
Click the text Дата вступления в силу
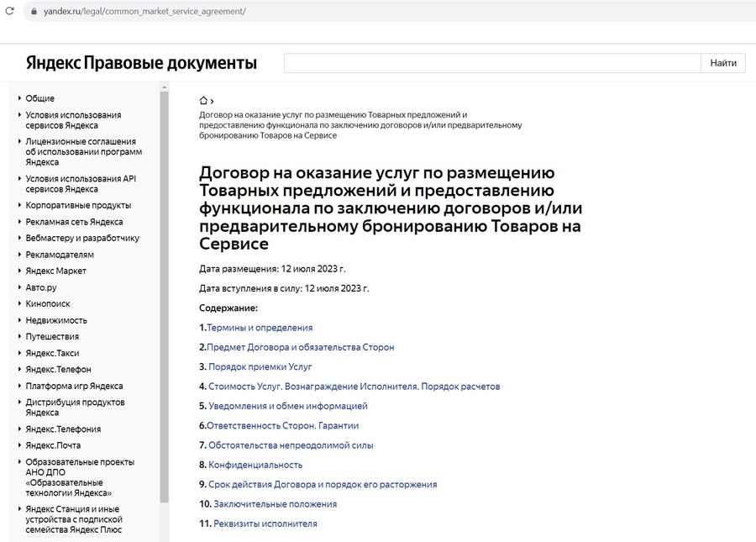click(284, 289)
